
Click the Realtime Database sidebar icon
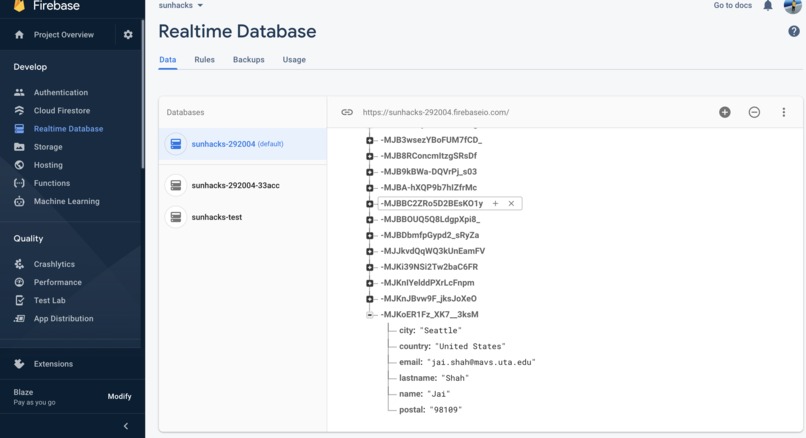(19, 129)
